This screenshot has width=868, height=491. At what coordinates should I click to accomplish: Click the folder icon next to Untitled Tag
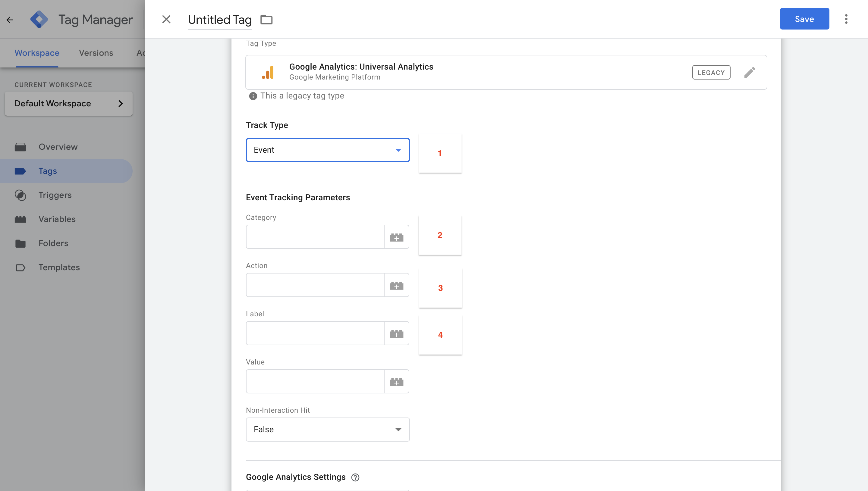coord(266,20)
